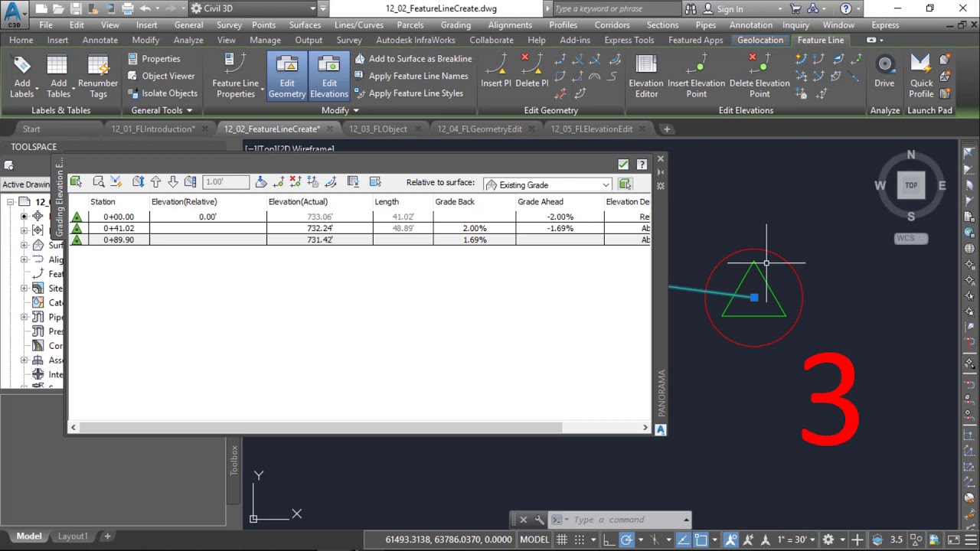The image size is (980, 551).
Task: Click the Zoom To icon in Panorama
Action: click(x=99, y=181)
